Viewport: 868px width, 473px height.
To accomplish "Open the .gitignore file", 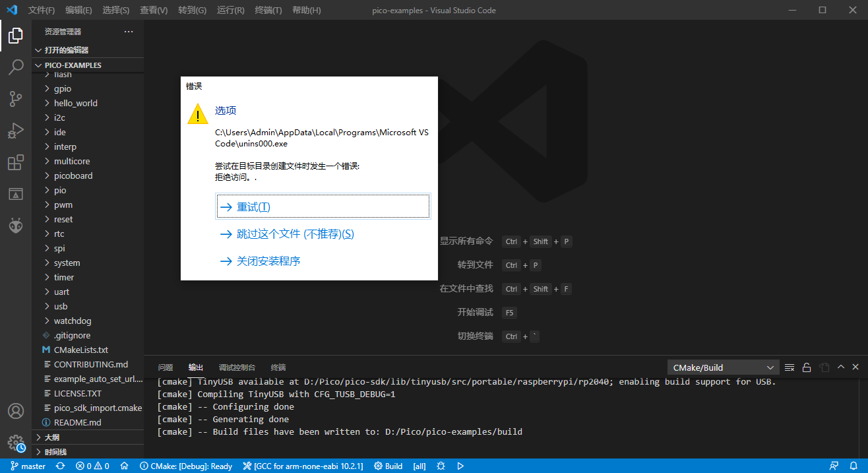I will 88,335.
